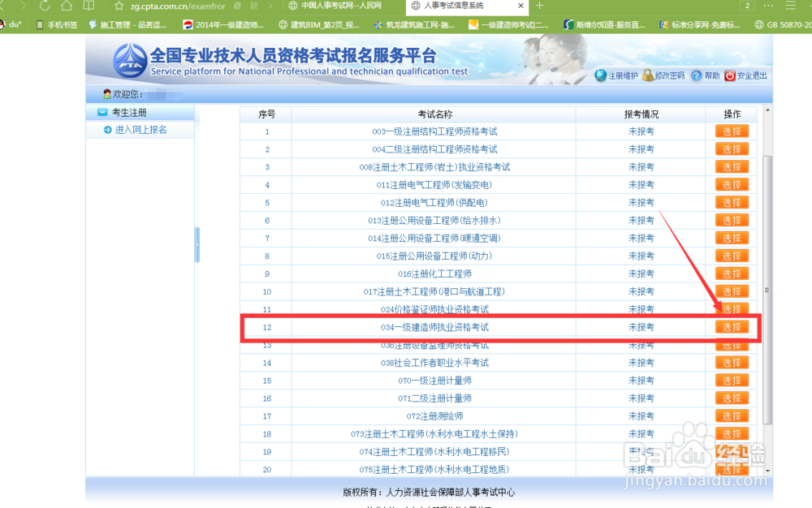The image size is (812, 508).
Task: Click 选择 for the highlighted 034 exam row
Action: click(732, 326)
